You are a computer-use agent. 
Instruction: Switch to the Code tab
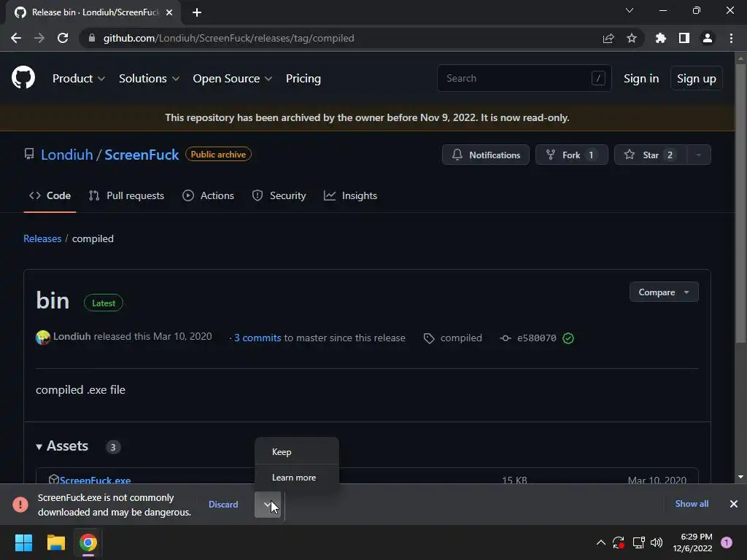click(x=50, y=195)
